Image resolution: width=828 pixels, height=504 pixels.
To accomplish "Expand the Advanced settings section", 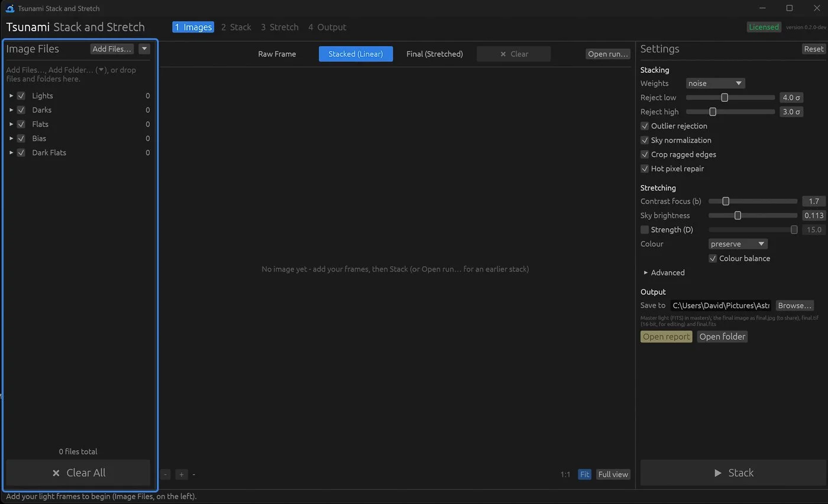I will coord(664,273).
